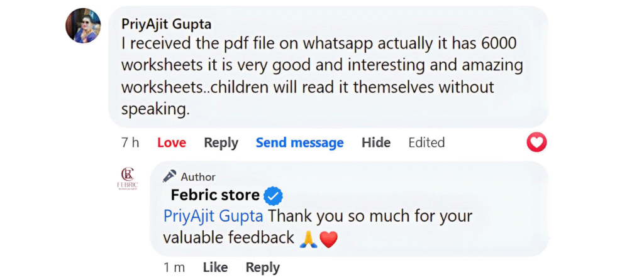Screen dimensions: 644x280
Task: Click the blue PriyAjit Gupta mention in reply
Action: pos(214,216)
